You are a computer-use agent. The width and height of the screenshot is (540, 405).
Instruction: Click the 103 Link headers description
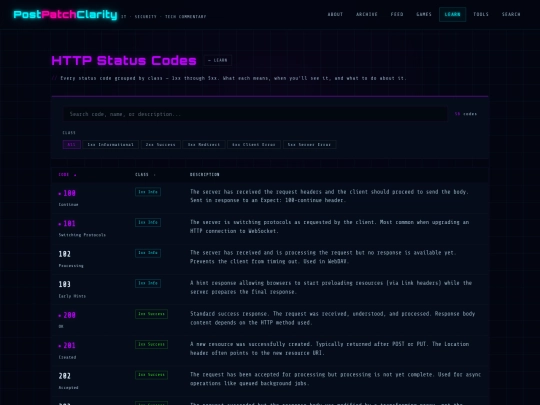click(331, 287)
